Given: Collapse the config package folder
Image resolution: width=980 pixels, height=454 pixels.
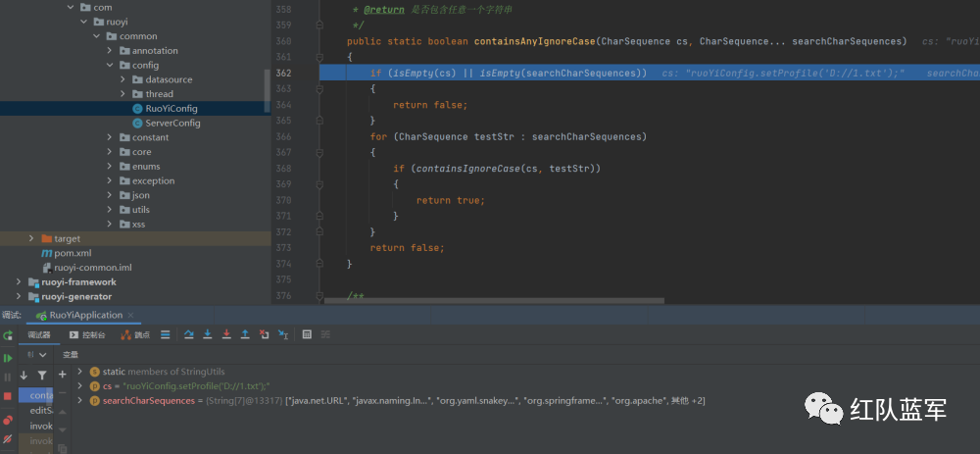Looking at the screenshot, I should point(110,65).
